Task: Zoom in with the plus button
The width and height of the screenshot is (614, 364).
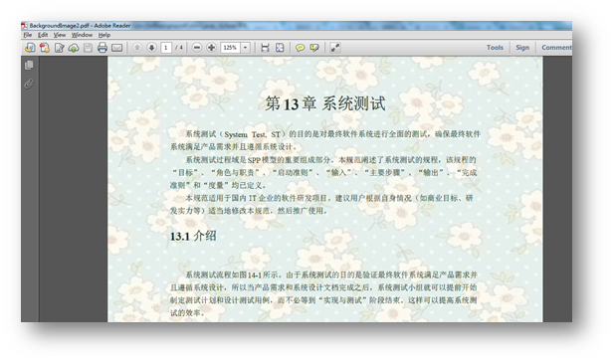Action: pyautogui.click(x=211, y=48)
